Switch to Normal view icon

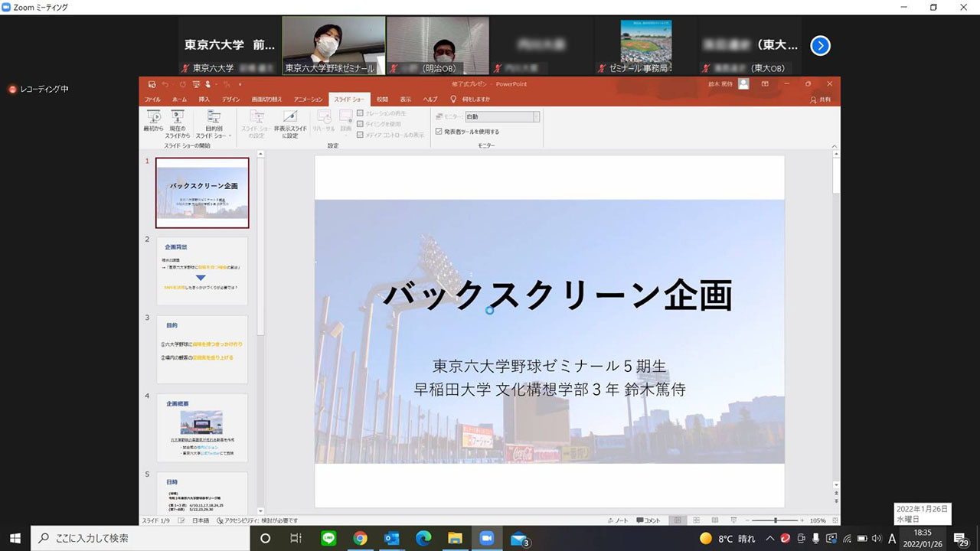[677, 520]
